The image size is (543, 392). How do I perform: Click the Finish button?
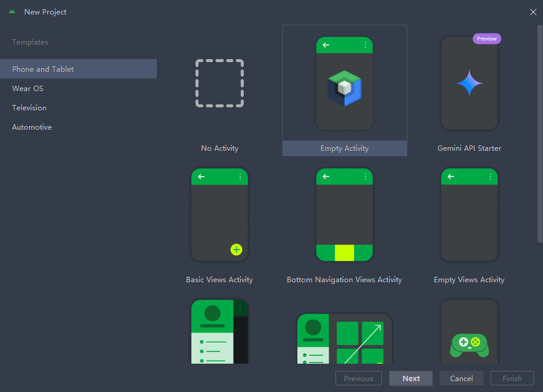tap(512, 379)
